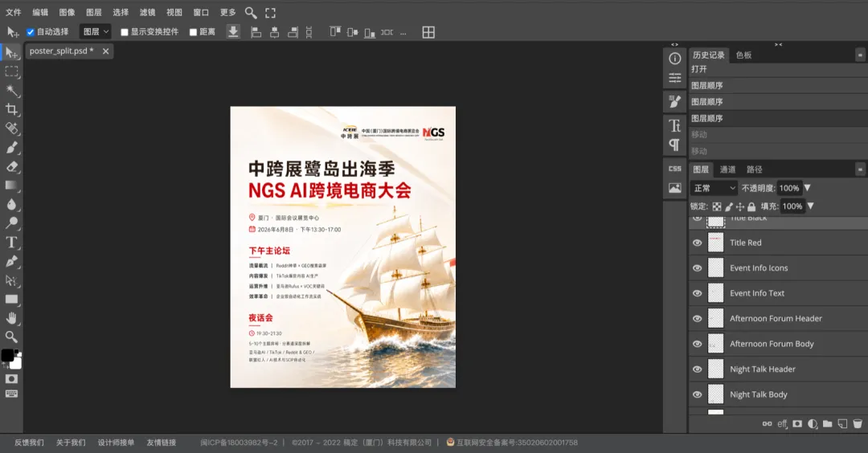Screen dimensions: 868x453
Task: Delete layer with the trash icon
Action: click(x=858, y=424)
